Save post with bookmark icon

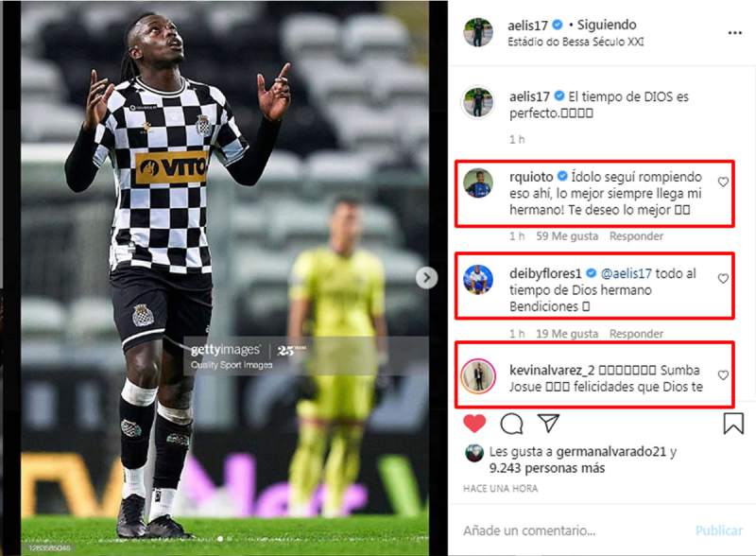coord(733,424)
